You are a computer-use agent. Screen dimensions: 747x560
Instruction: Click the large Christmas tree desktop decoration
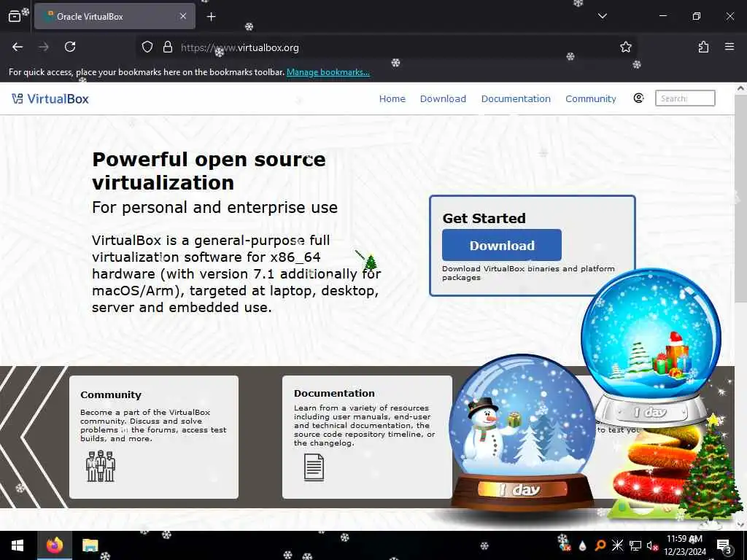(710, 470)
